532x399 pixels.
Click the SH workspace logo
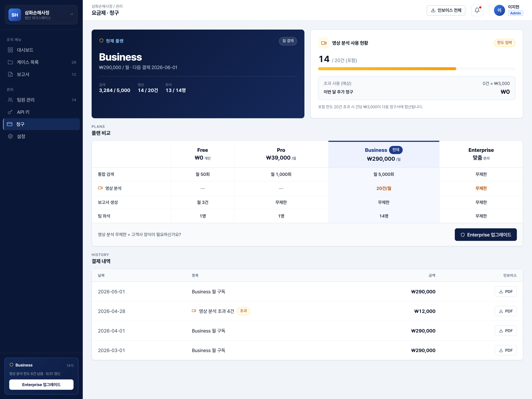point(15,15)
